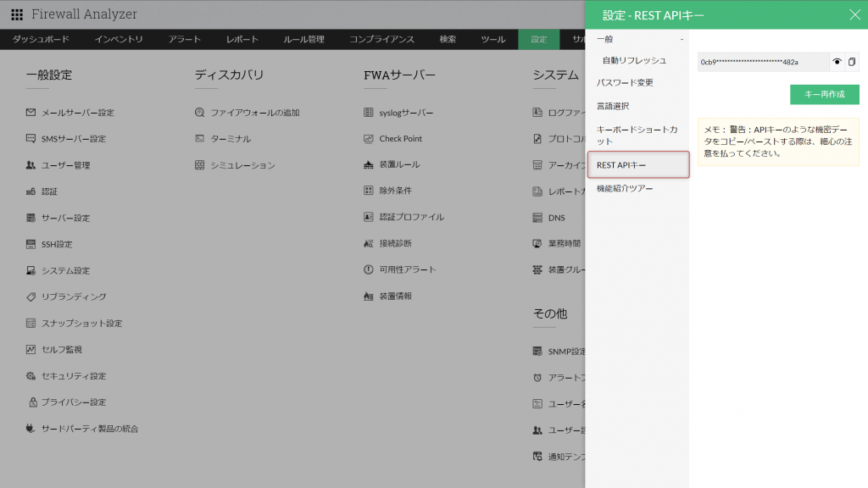Image resolution: width=868 pixels, height=488 pixels.
Task: Click the DNS server icon
Action: click(537, 218)
